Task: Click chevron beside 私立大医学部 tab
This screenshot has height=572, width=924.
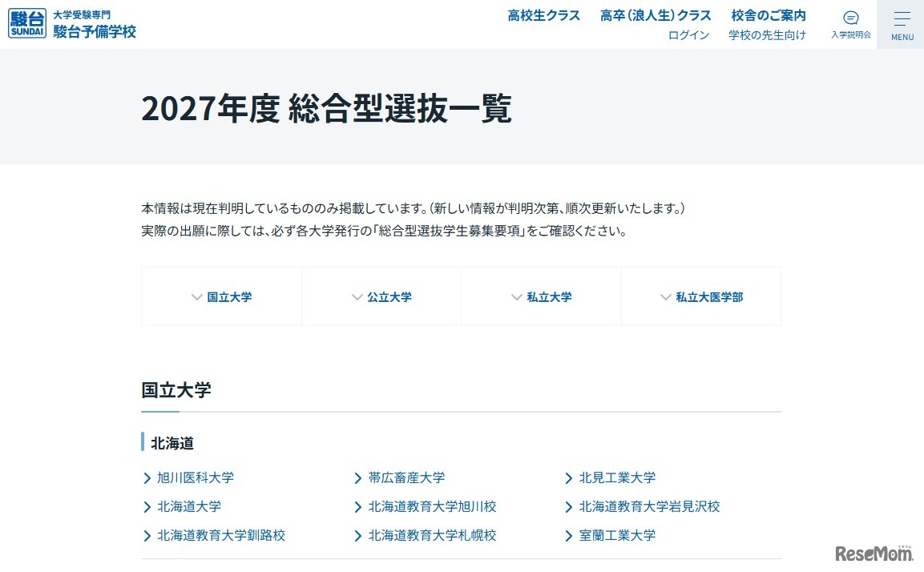Action: [665, 297]
